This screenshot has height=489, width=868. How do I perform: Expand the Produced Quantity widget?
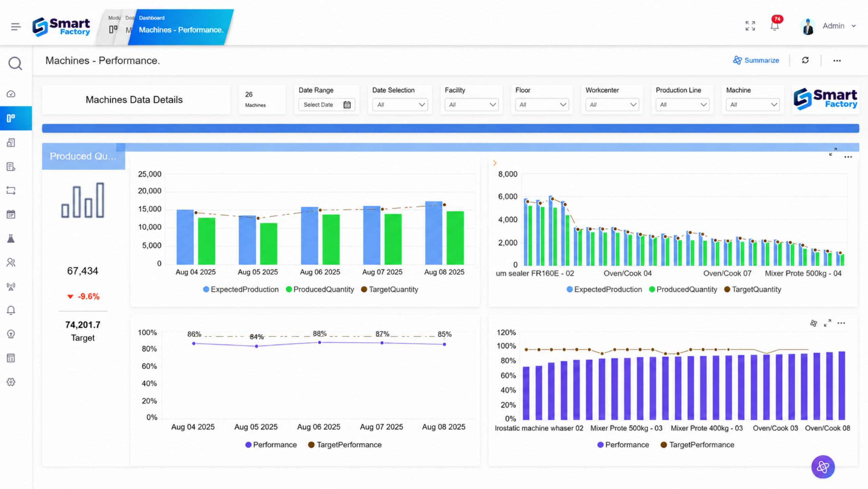coord(833,152)
